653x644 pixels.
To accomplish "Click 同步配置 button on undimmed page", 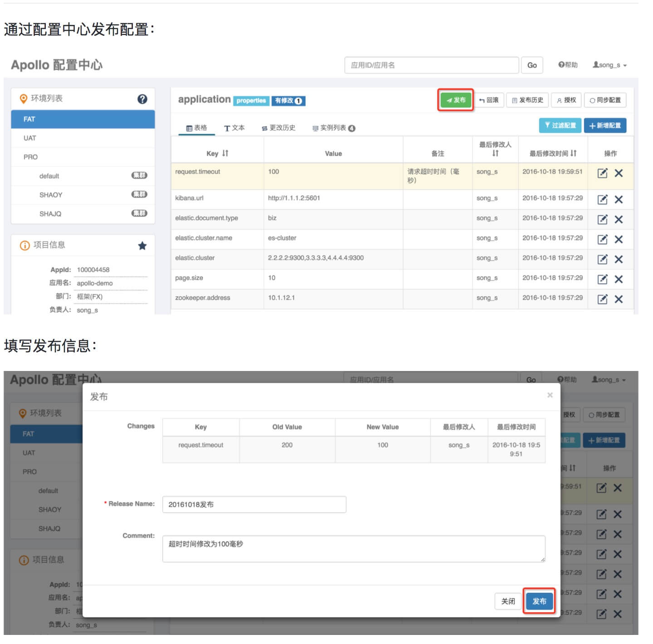I will click(605, 100).
